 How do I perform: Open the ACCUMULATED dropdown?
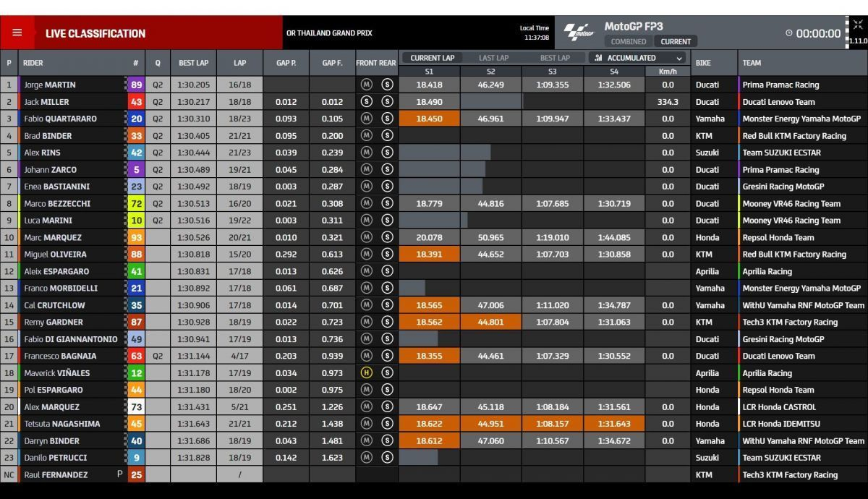point(637,58)
